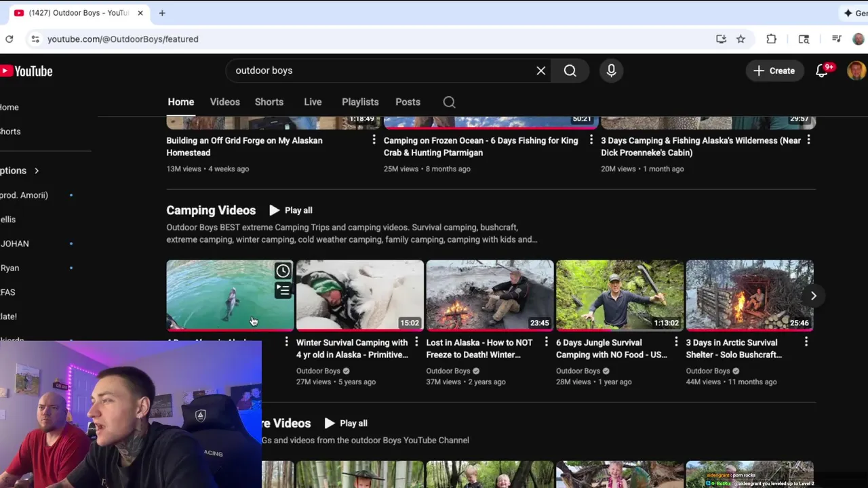Open Outdoor Boys channel under Winter Survival
This screenshot has width=868, height=488.
click(318, 371)
